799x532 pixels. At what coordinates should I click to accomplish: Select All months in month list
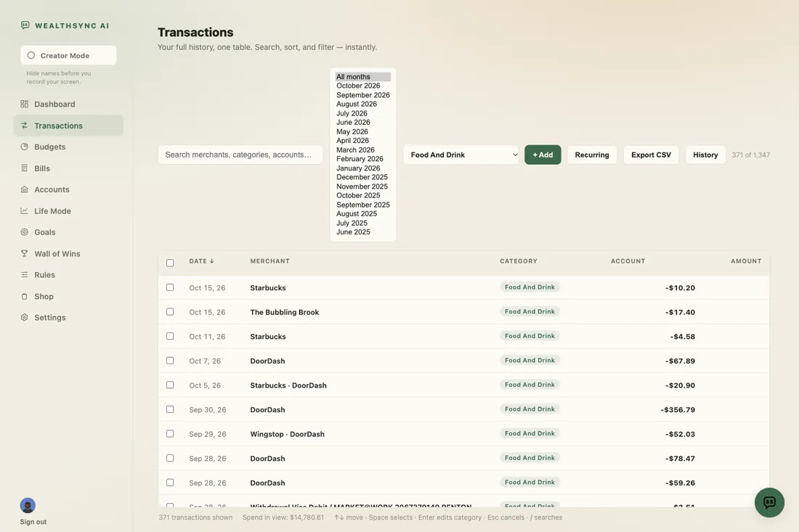coord(362,77)
